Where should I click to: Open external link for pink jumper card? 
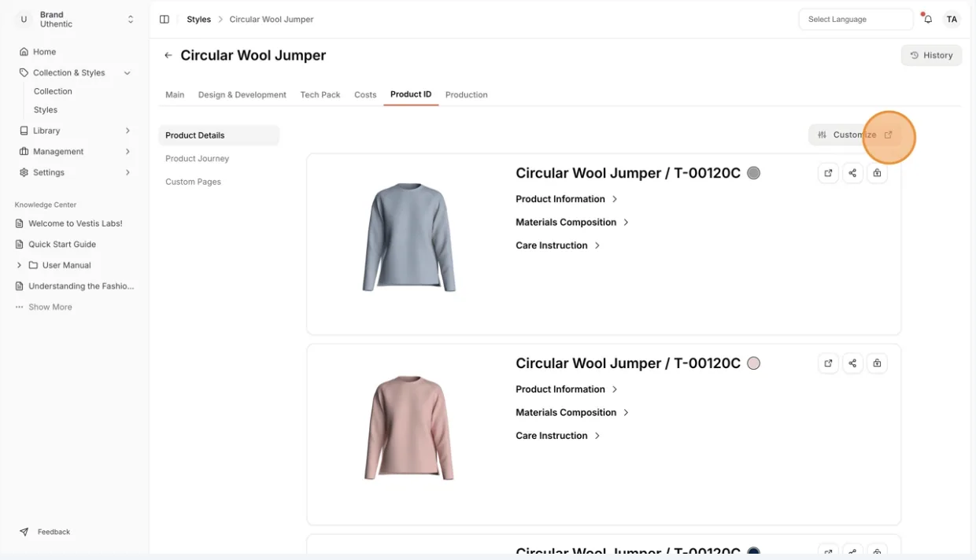coord(828,363)
